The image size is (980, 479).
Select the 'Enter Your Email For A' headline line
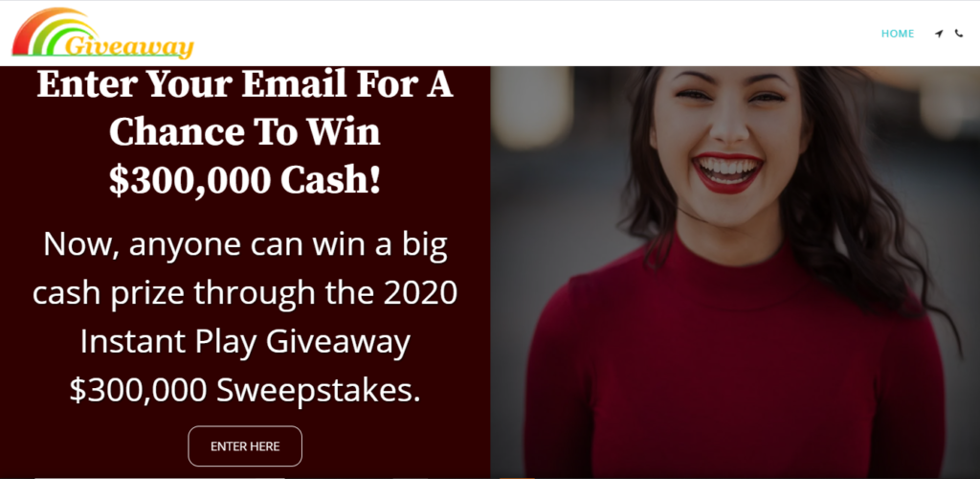click(x=245, y=83)
